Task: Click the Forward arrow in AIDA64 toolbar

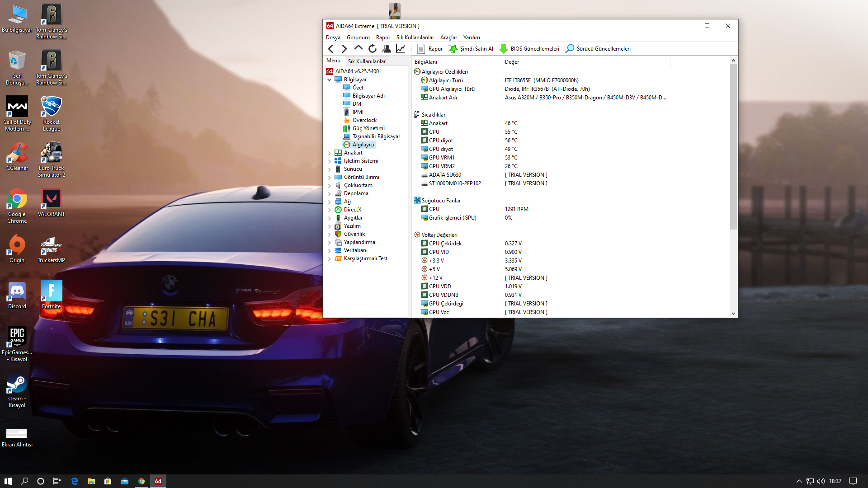Action: pyautogui.click(x=344, y=49)
